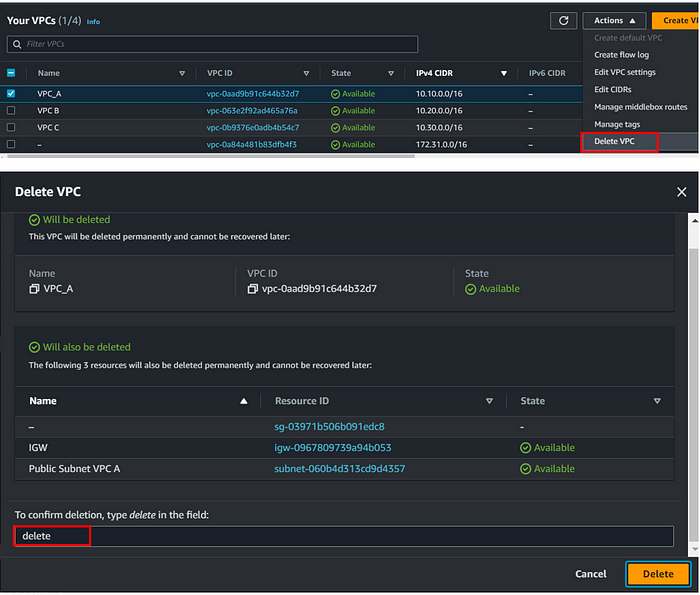Open subnet-060b4d313cd9d4357 link
This screenshot has width=700, height=595.
coord(340,469)
